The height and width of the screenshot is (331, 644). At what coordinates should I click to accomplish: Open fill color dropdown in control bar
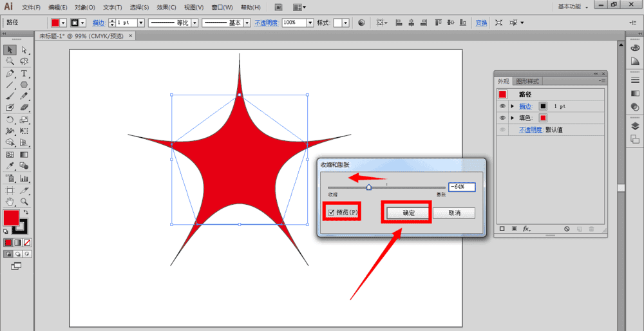click(x=64, y=23)
